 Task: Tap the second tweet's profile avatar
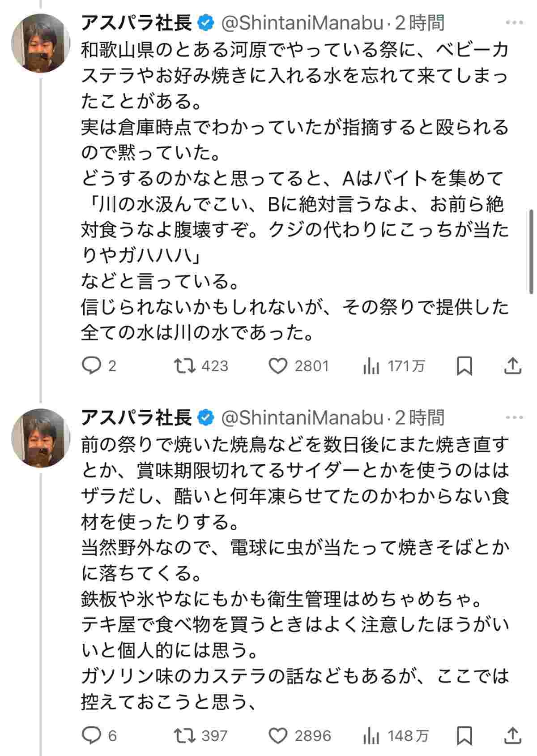click(x=40, y=438)
